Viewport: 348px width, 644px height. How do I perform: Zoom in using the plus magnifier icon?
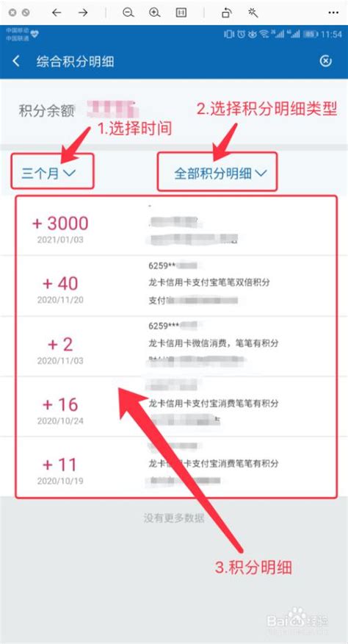tap(155, 12)
